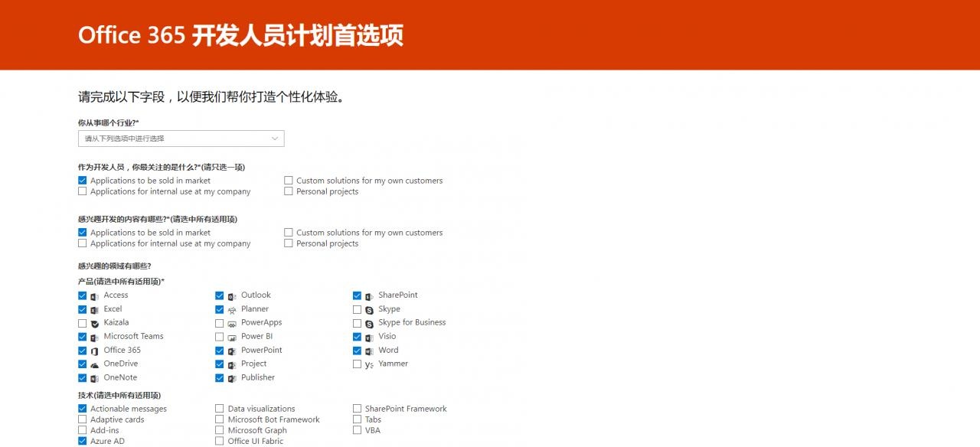Click the Planner product icon
The image size is (980, 447).
(x=231, y=310)
